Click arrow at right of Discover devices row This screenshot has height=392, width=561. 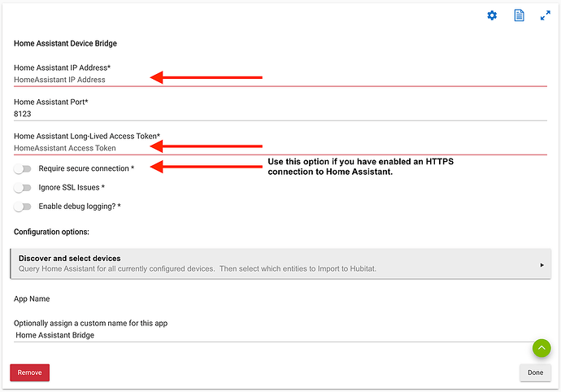click(542, 265)
